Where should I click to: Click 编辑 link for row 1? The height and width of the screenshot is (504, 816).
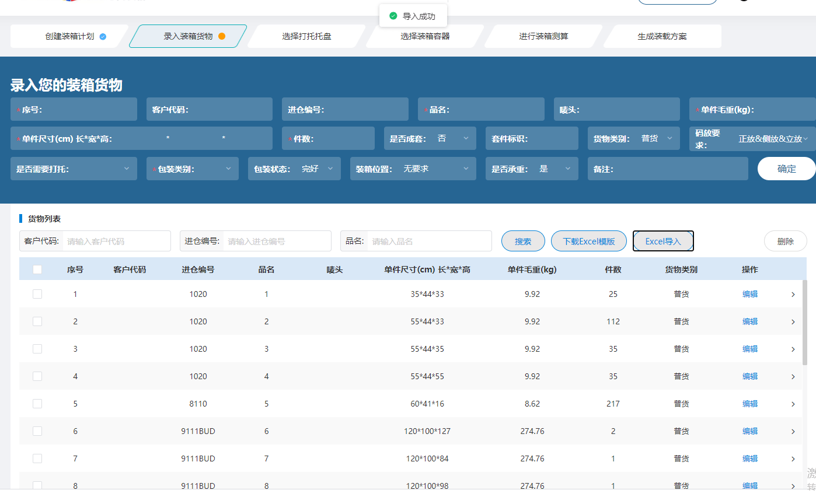749,294
